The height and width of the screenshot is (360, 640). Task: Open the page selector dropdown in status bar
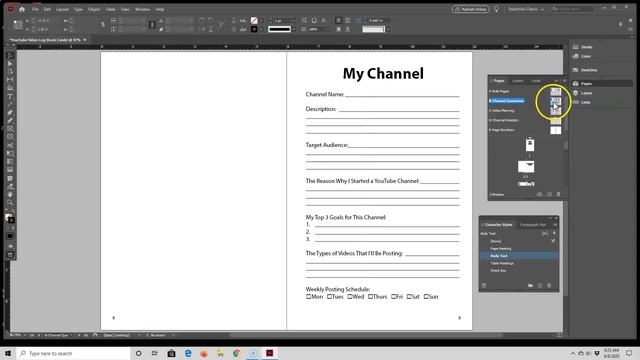(71, 335)
